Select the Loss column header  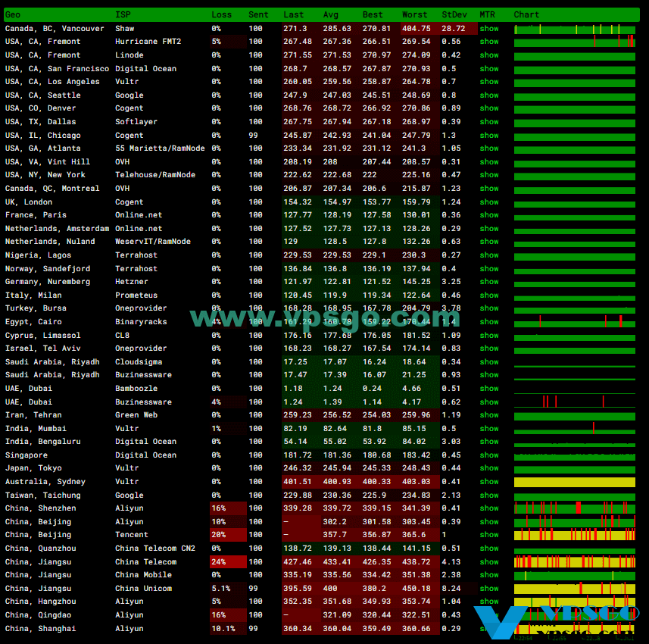(x=221, y=15)
